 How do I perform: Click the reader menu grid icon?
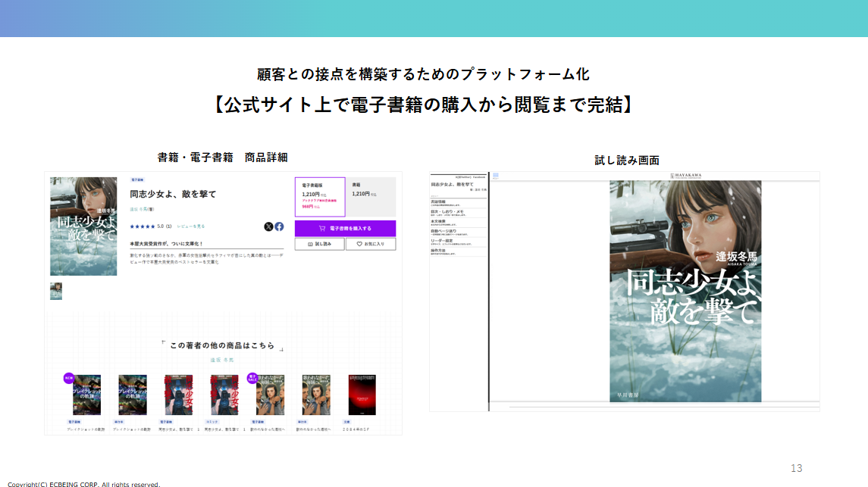click(496, 176)
